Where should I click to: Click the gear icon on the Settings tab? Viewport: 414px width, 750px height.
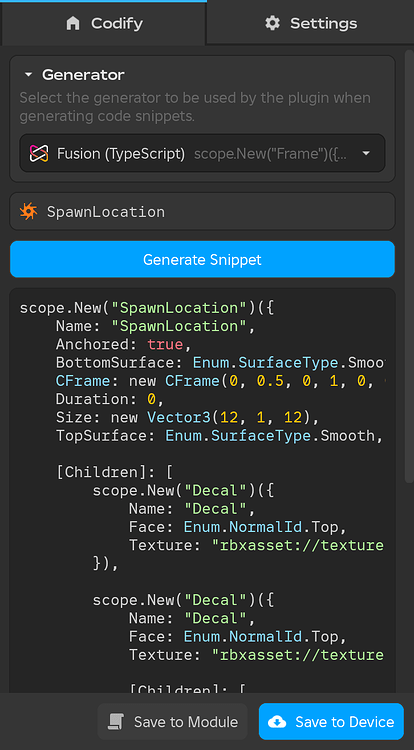[x=272, y=23]
